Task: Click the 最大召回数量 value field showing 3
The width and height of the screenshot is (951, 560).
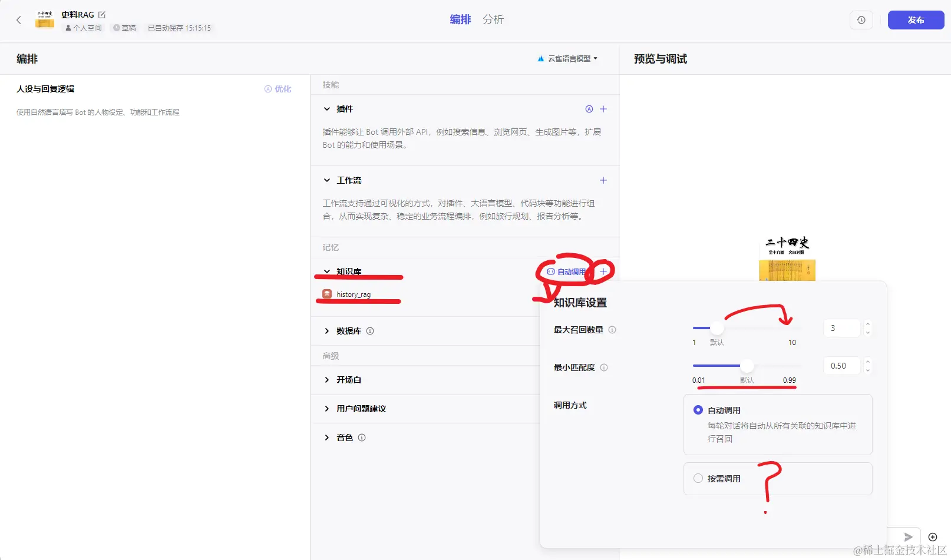Action: pos(841,328)
